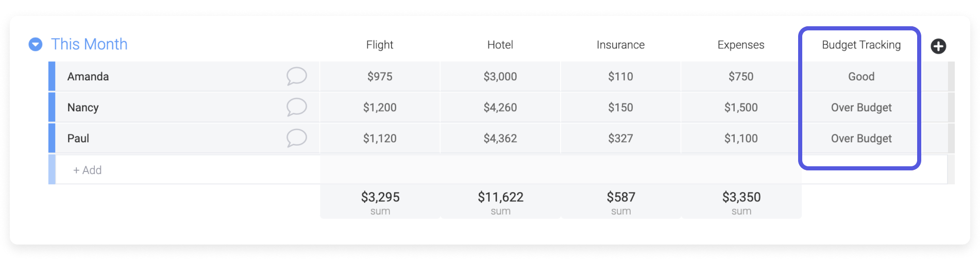Click Paul's insurance cell $327

tap(620, 138)
